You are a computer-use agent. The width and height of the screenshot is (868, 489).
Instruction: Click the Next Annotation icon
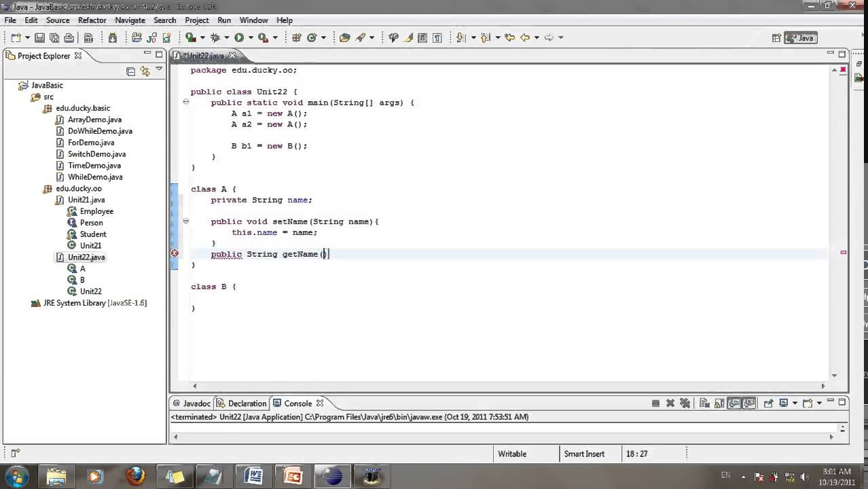pyautogui.click(x=460, y=38)
